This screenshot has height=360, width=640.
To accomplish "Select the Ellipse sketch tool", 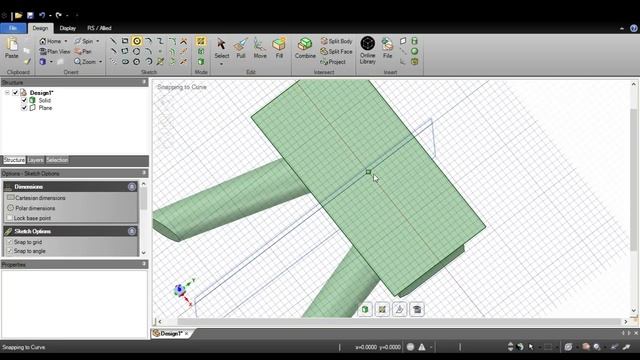I will 125,62.
